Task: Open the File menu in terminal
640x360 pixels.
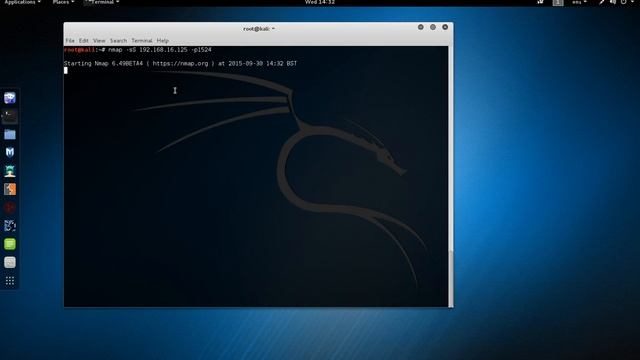Action: click(70, 41)
